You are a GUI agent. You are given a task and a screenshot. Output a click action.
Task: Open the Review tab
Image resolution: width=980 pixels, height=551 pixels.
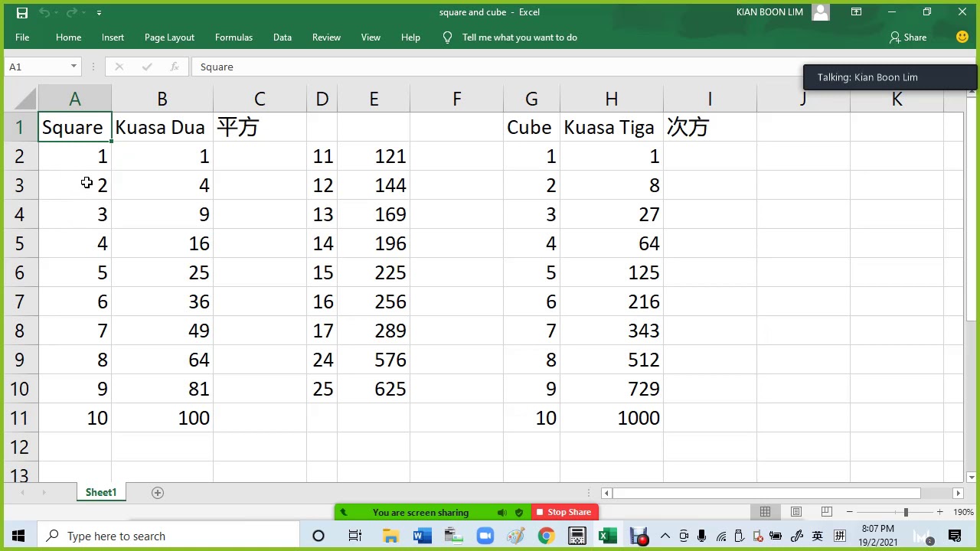pos(326,37)
